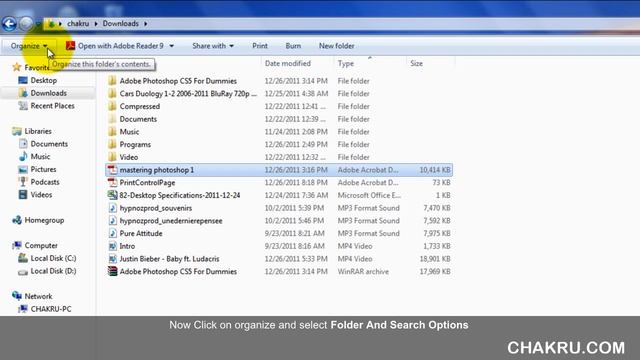Select the Programs folder row
Screen dimensions: 640x360
[279, 144]
